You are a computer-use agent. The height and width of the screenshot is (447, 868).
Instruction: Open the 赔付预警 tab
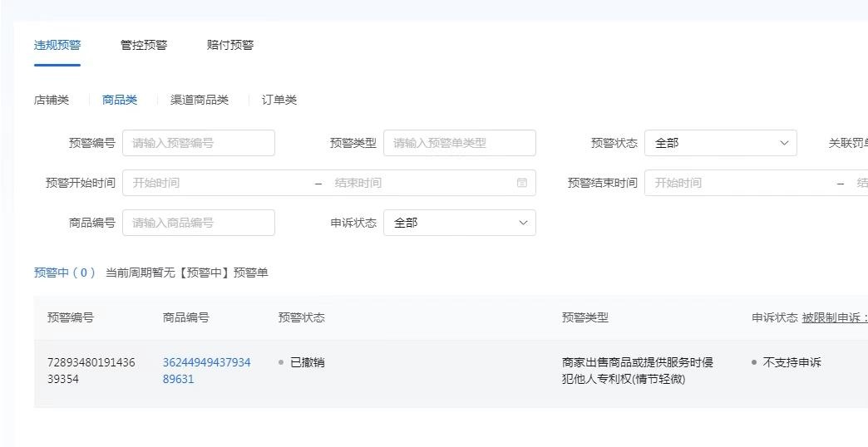230,46
